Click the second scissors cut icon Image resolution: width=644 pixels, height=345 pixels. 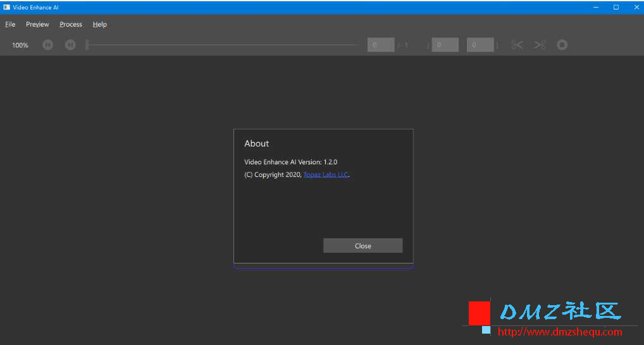540,45
